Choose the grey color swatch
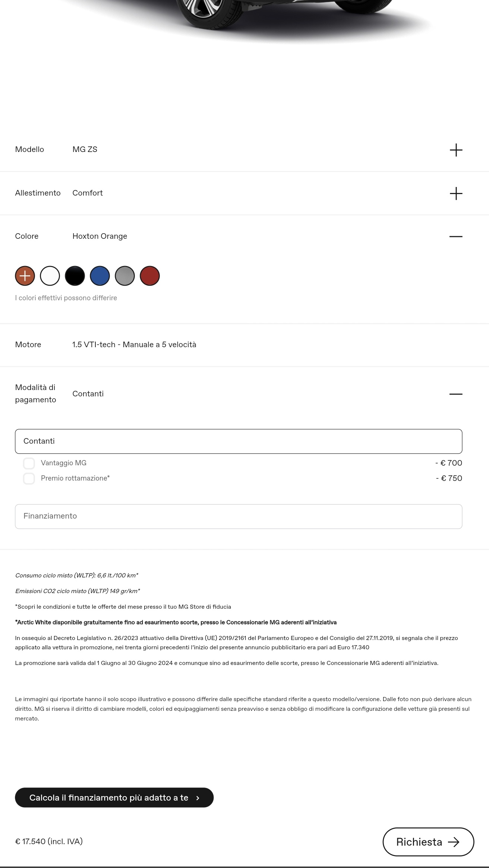The width and height of the screenshot is (489, 868). pos(125,276)
